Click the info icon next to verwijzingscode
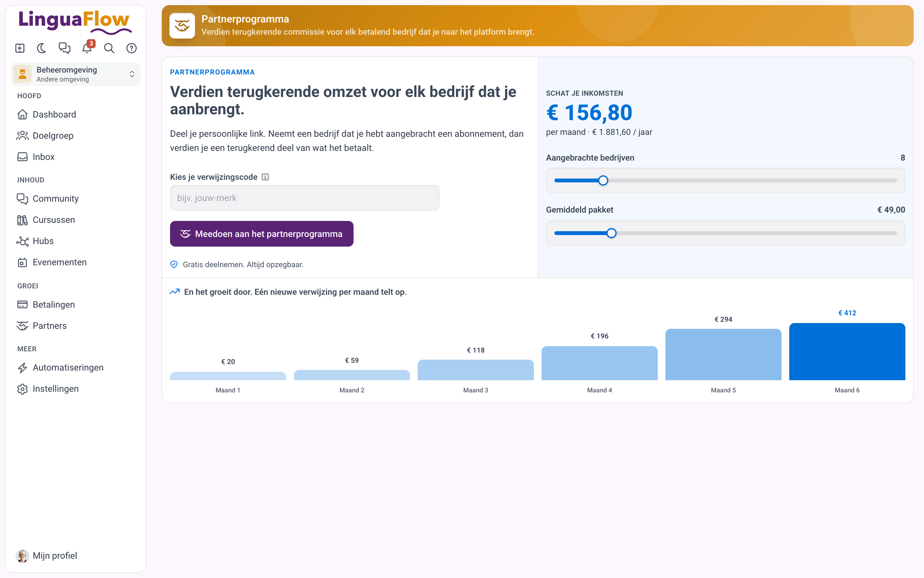 click(265, 177)
